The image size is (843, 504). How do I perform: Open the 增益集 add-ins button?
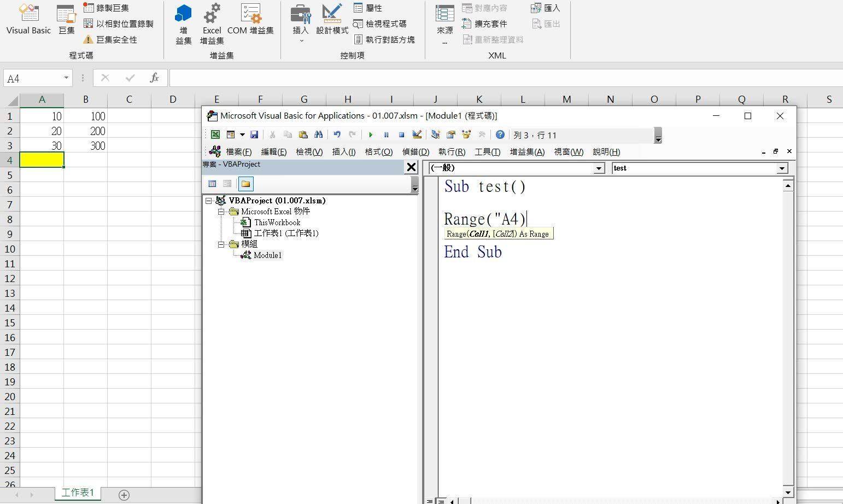coord(184,25)
